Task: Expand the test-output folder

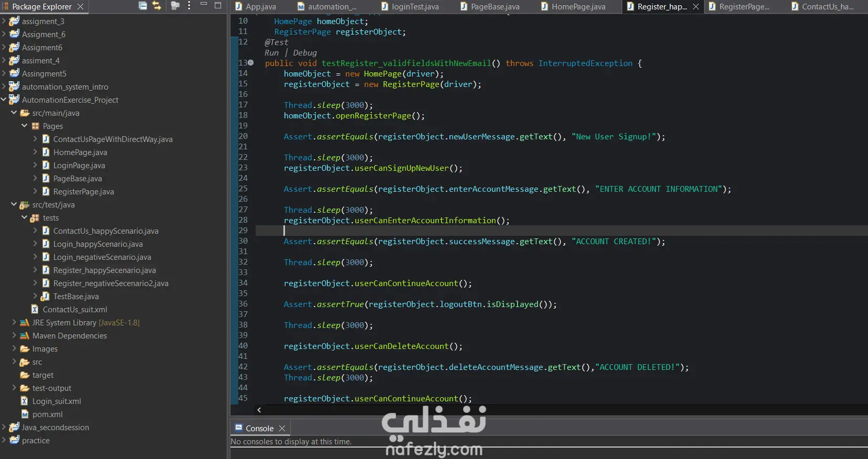Action: click(14, 388)
